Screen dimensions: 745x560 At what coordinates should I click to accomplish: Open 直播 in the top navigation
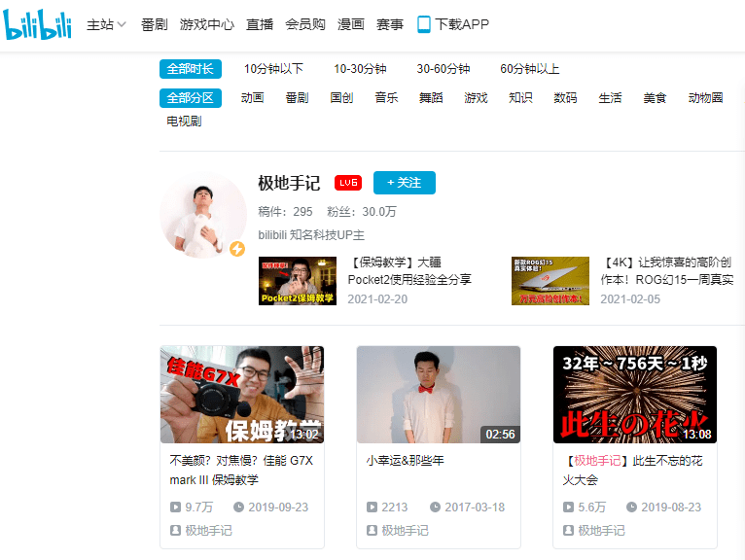tap(260, 24)
